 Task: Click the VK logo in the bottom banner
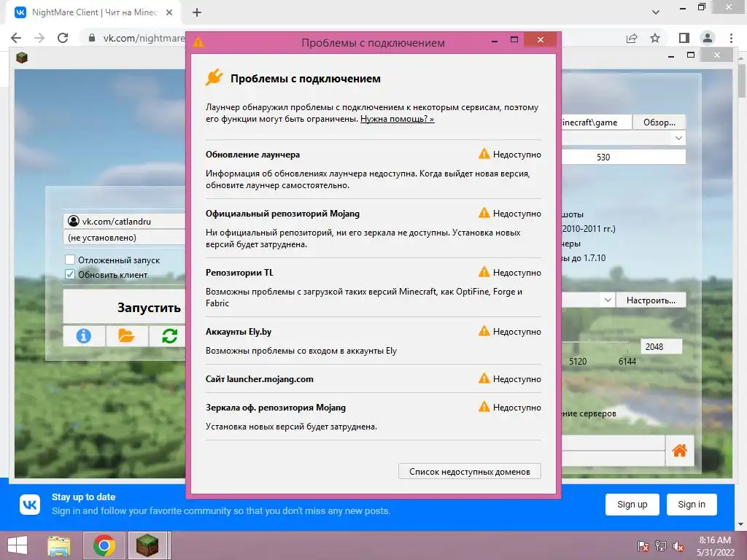tap(30, 505)
